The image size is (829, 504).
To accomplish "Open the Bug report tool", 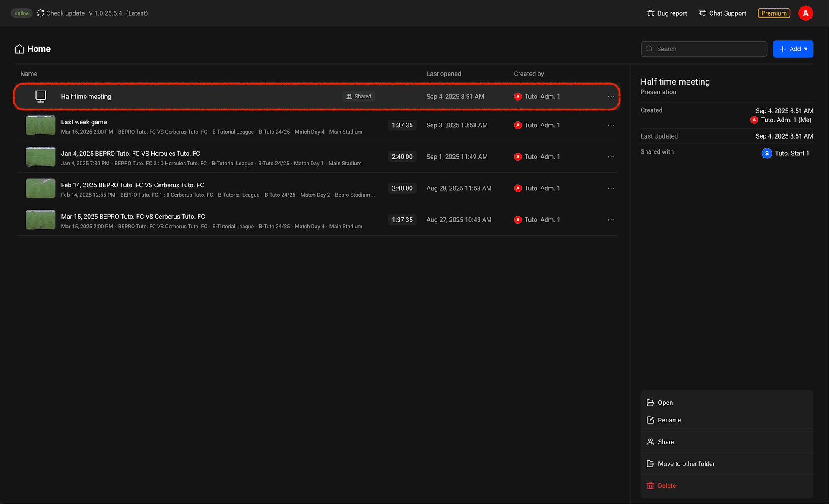I will (667, 13).
